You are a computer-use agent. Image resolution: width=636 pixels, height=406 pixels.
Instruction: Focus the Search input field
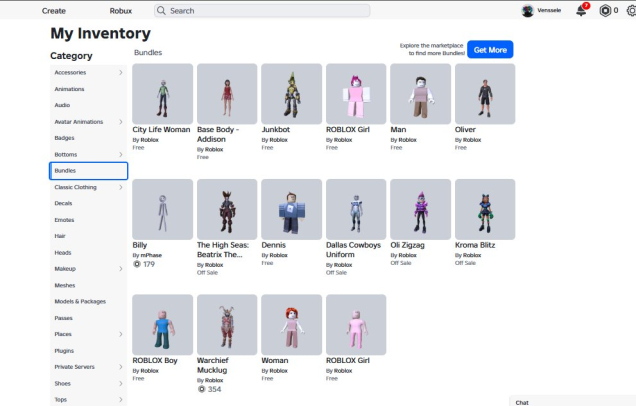click(x=262, y=11)
